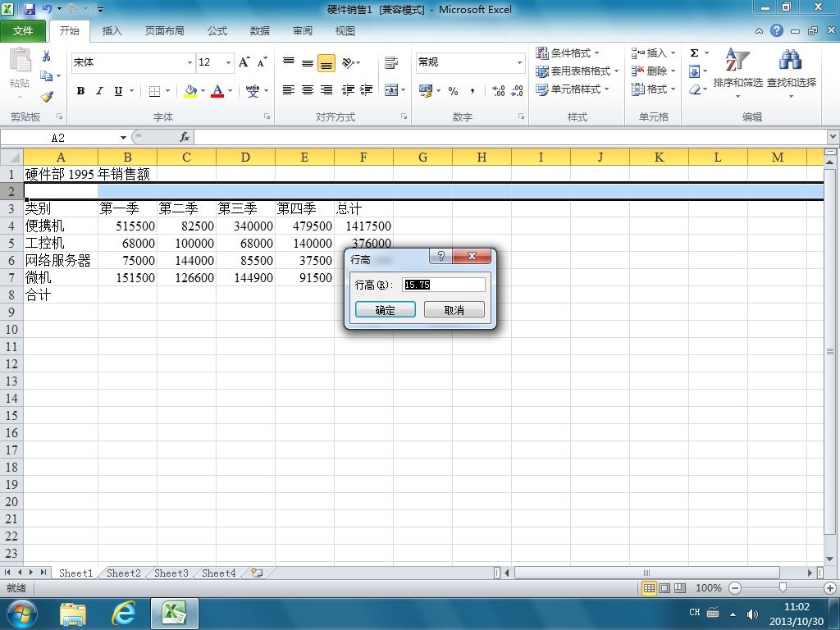Switch to the 公式 ribbon tab
840x630 pixels.
coord(217,30)
